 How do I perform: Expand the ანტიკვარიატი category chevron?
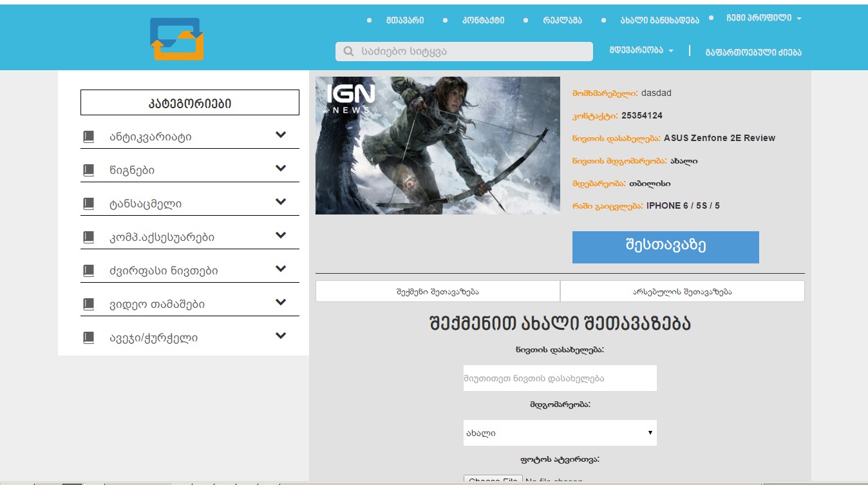coord(281,135)
